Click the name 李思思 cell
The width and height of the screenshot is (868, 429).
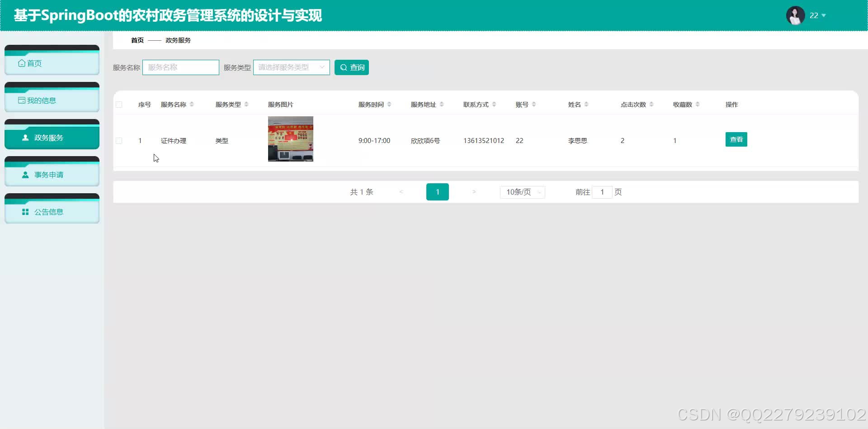pos(578,141)
